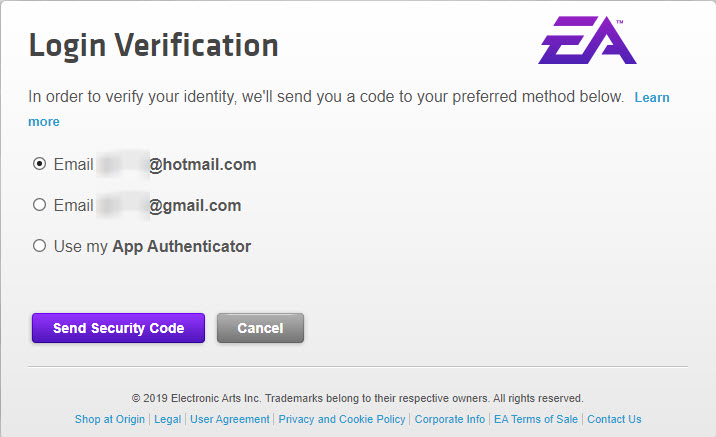Image resolution: width=716 pixels, height=437 pixels.
Task: Open the Legal footer link
Action: [168, 419]
